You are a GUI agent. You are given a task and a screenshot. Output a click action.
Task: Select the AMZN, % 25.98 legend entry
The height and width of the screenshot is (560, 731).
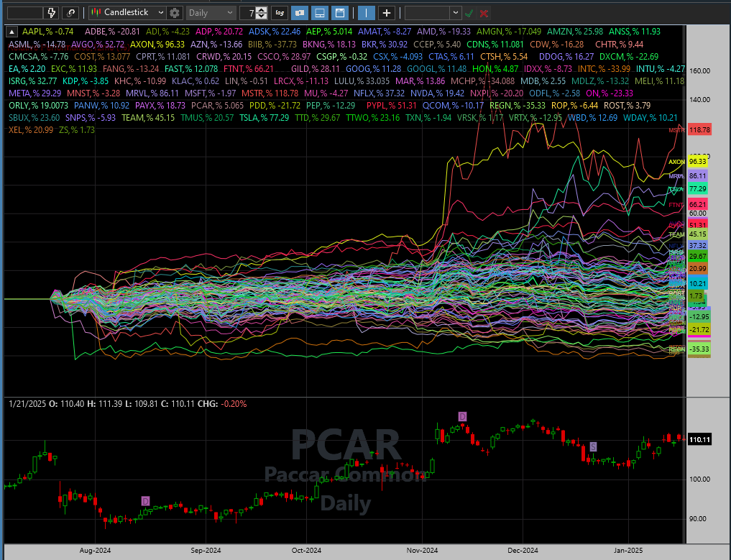click(x=575, y=32)
